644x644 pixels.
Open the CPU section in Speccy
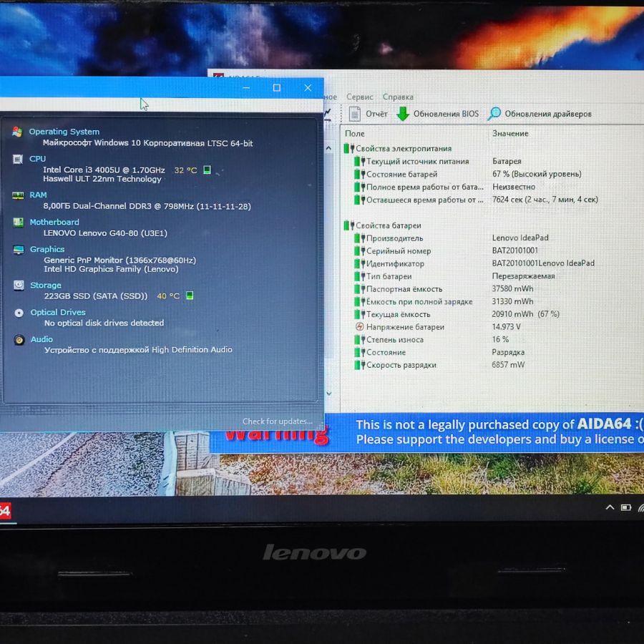(x=37, y=159)
